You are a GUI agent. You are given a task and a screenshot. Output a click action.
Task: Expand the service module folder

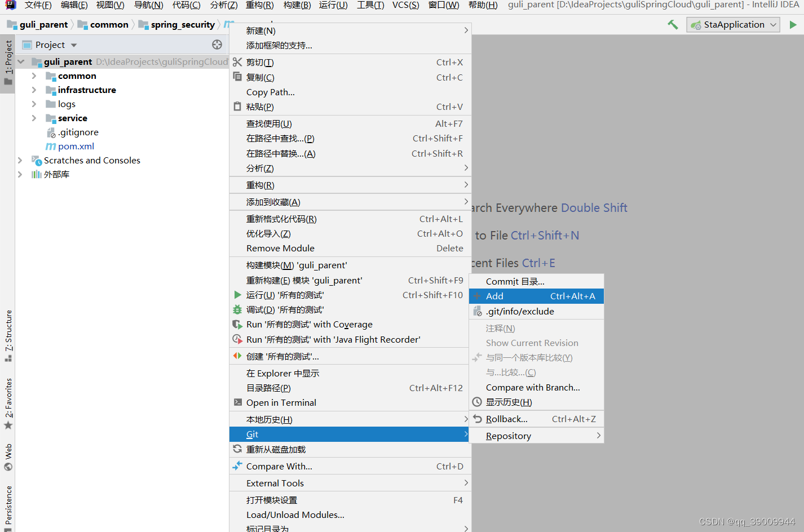(34, 118)
